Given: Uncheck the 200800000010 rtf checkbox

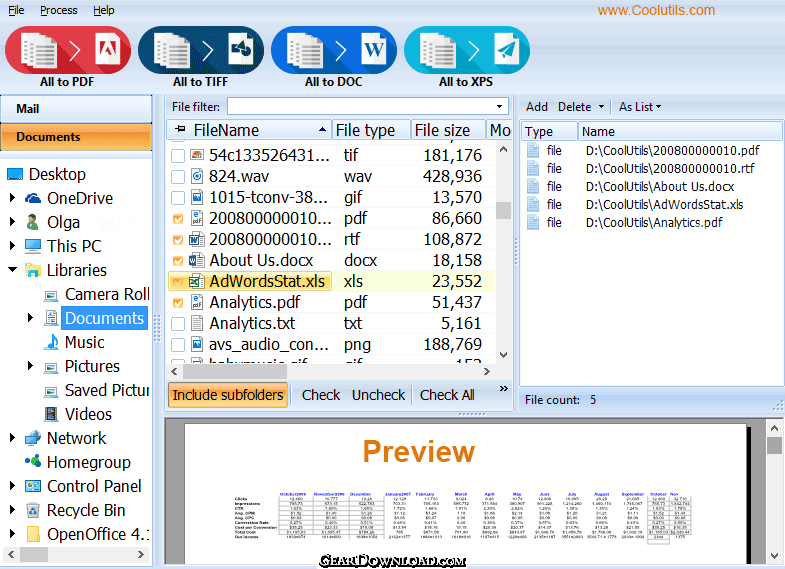Looking at the screenshot, I should (x=178, y=240).
